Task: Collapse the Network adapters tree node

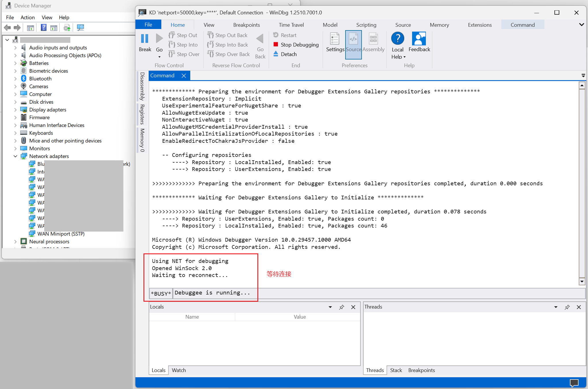Action: [x=15, y=156]
